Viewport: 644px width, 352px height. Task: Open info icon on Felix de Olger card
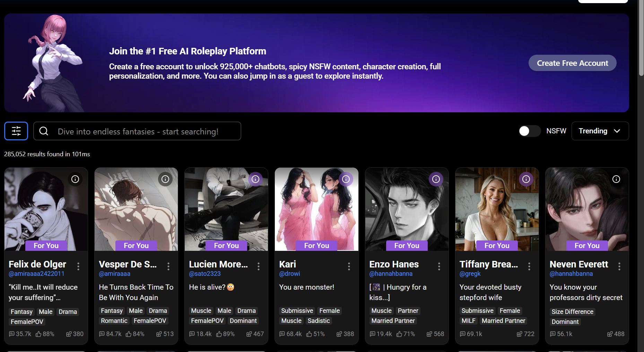coord(75,179)
